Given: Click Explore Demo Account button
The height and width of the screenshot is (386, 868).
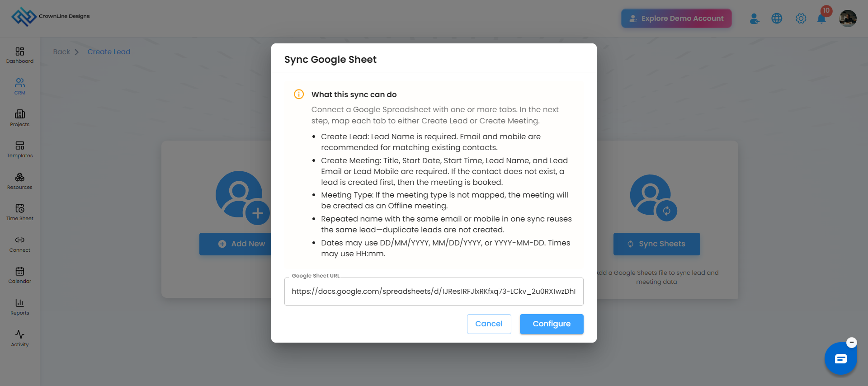Looking at the screenshot, I should (x=676, y=19).
